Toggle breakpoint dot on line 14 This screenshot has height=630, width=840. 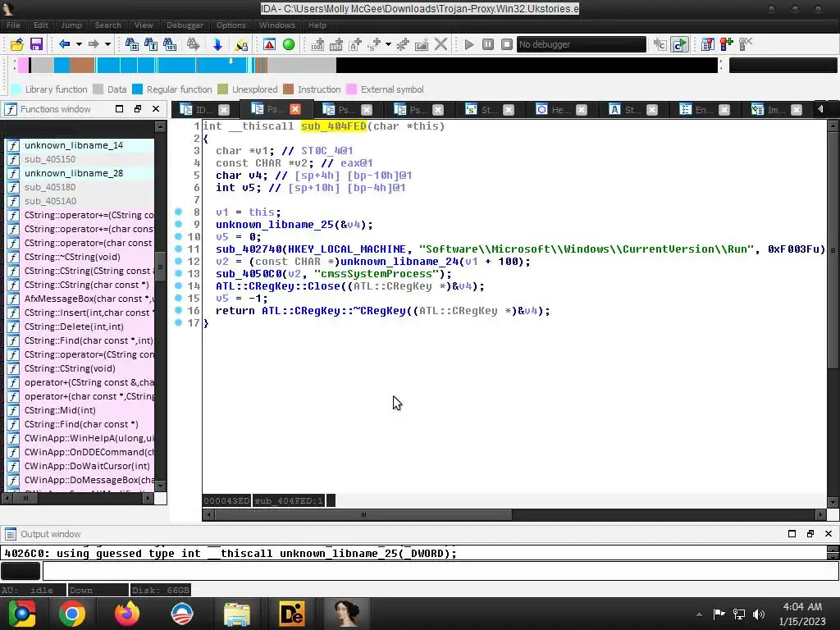point(178,286)
